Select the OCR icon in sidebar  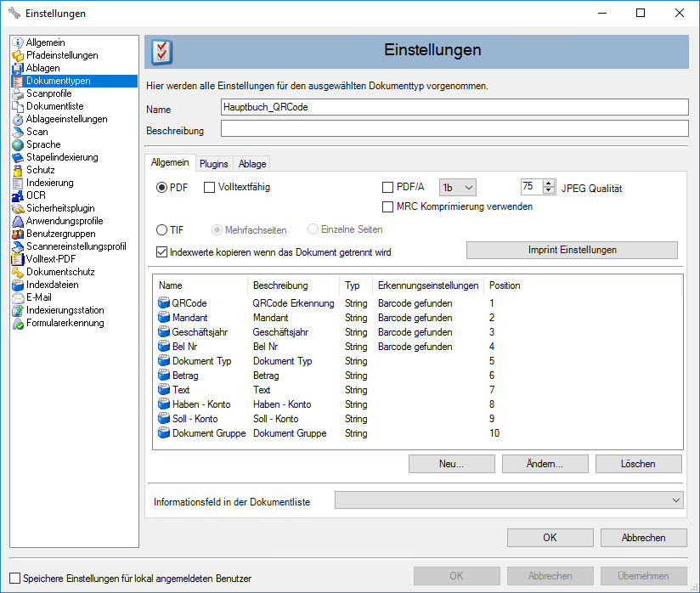[18, 195]
